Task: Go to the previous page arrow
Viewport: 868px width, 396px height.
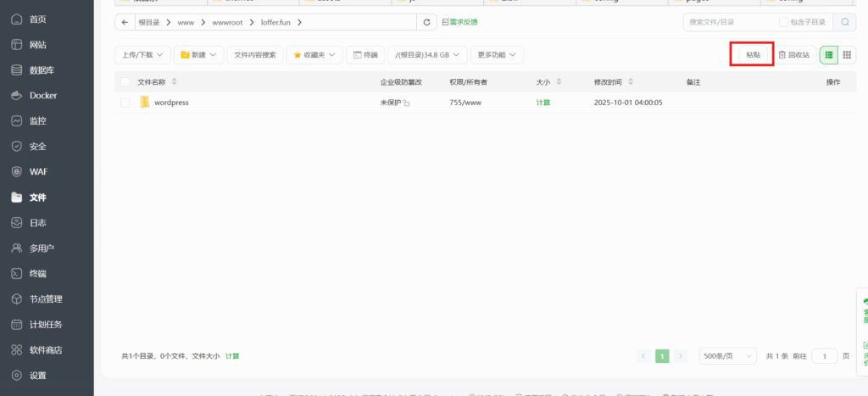Action: click(643, 356)
